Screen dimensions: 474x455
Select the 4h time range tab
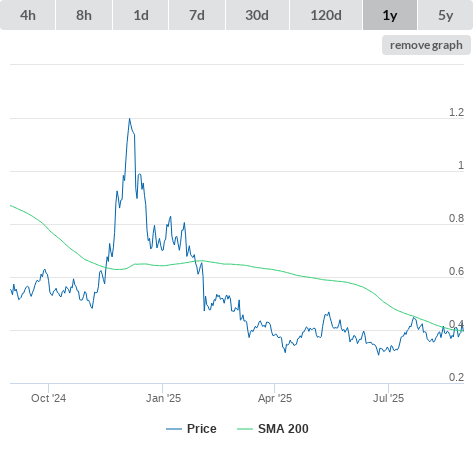pos(28,15)
